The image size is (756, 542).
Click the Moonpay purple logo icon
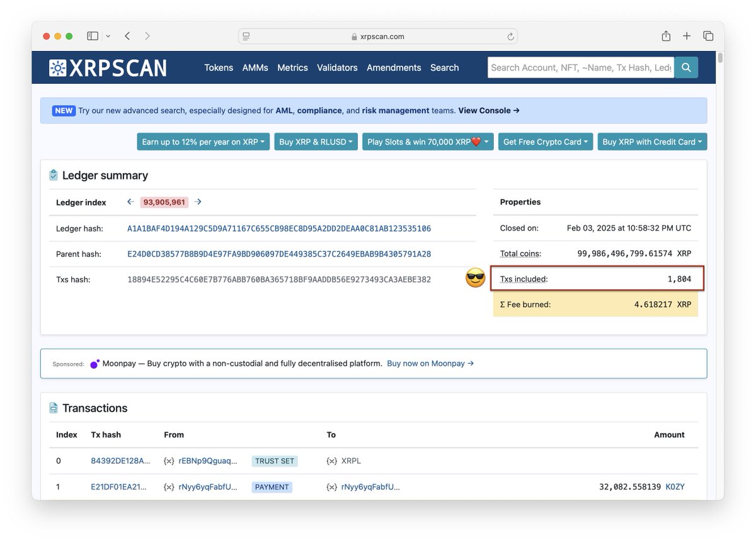point(94,364)
